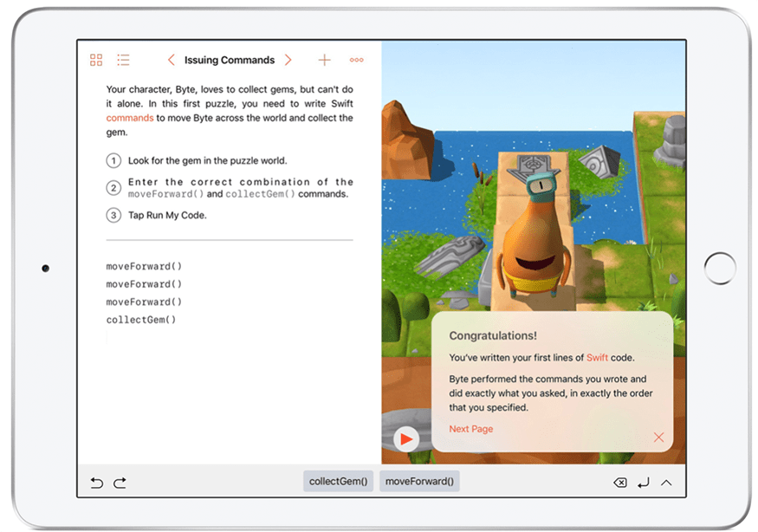Go to previous page with left chevron

(x=171, y=60)
